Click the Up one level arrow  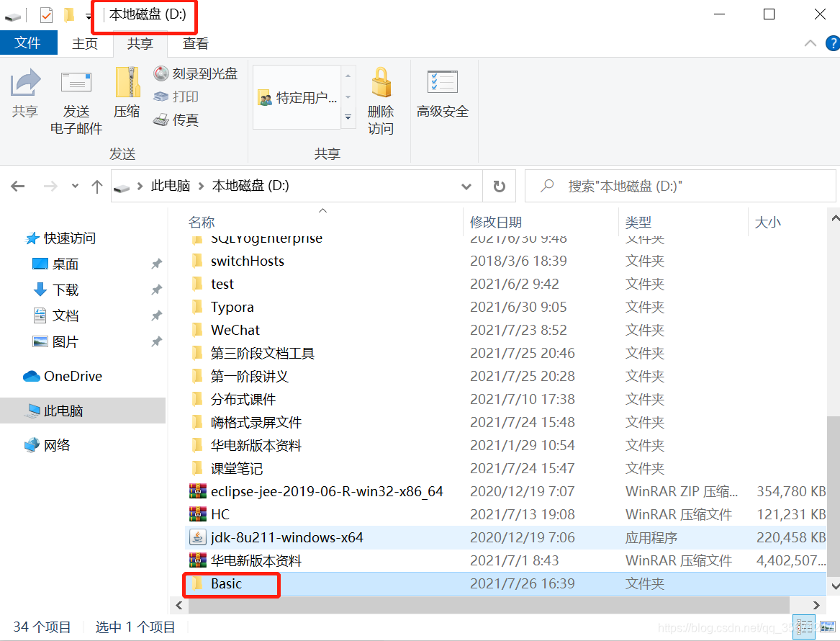pyautogui.click(x=97, y=187)
